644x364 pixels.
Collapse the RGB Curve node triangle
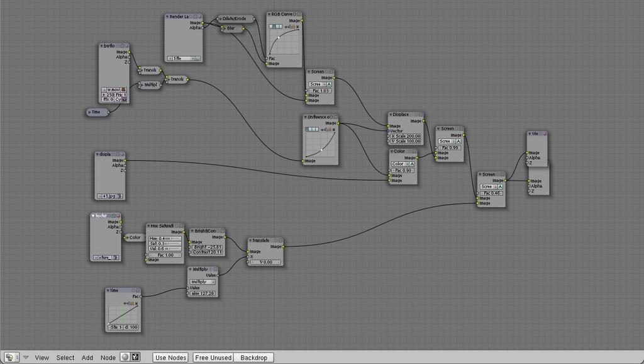pos(269,14)
